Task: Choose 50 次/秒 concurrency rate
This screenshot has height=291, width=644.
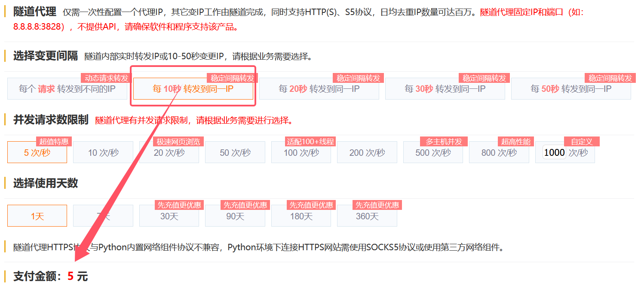Action: (235, 152)
